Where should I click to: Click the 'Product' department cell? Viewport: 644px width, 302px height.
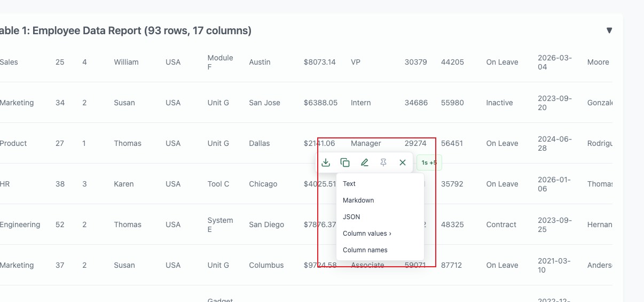(13, 143)
